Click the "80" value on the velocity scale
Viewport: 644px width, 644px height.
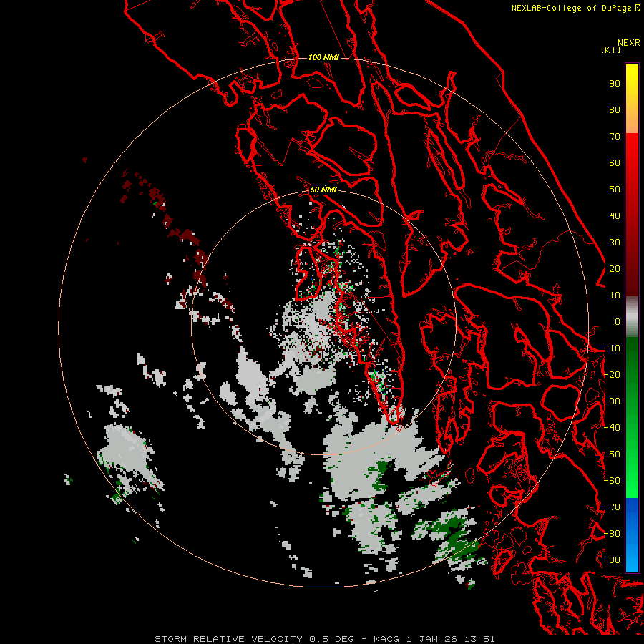tap(615, 110)
